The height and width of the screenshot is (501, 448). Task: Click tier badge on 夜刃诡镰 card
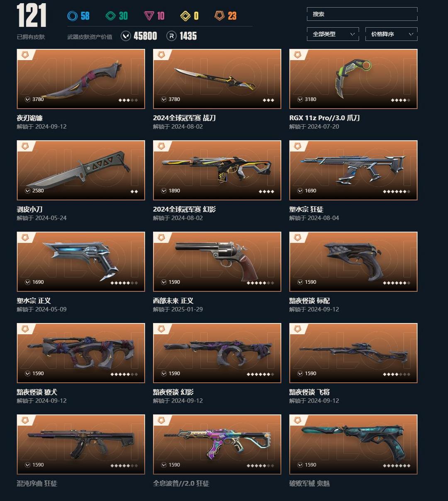(25, 54)
